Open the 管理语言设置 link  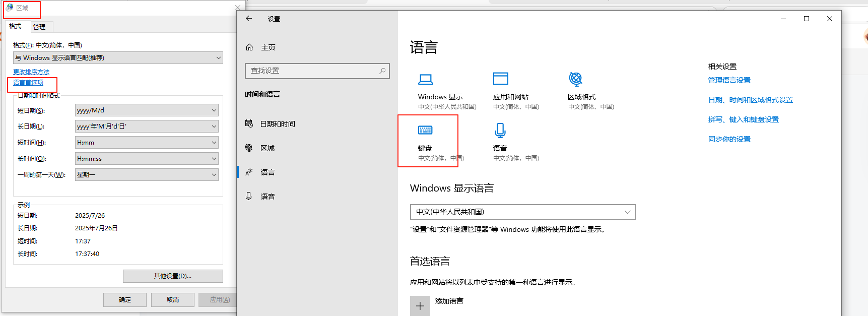pyautogui.click(x=729, y=80)
